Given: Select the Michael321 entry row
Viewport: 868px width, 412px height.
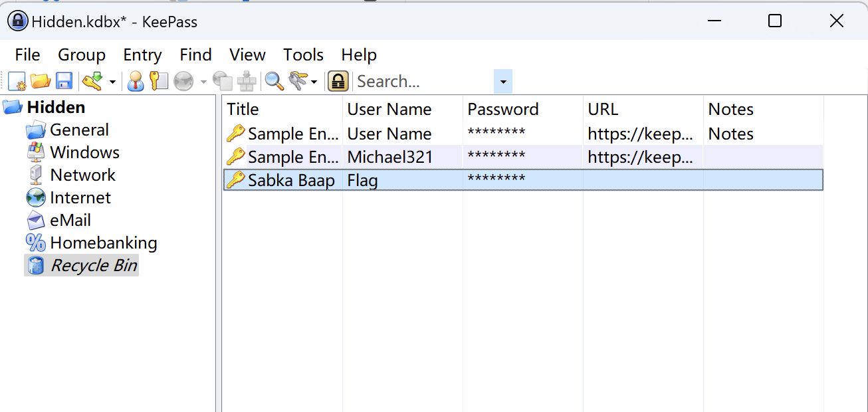Looking at the screenshot, I should [x=389, y=157].
